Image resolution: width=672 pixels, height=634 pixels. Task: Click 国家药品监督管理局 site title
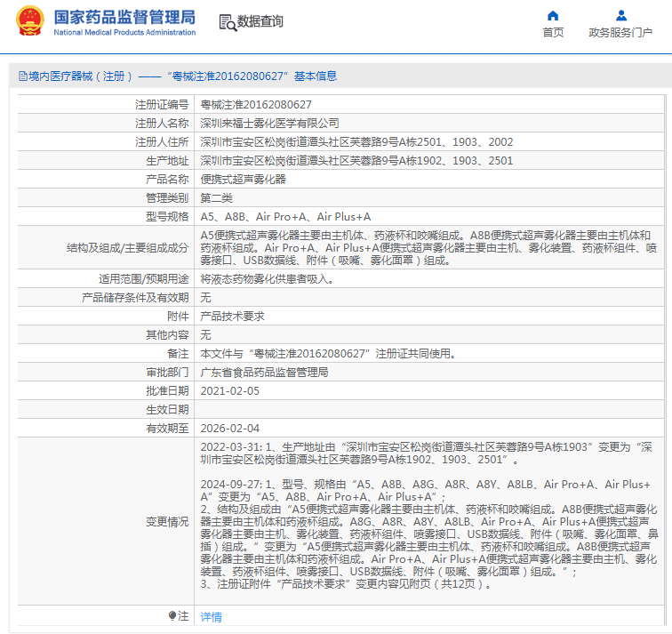[124, 18]
